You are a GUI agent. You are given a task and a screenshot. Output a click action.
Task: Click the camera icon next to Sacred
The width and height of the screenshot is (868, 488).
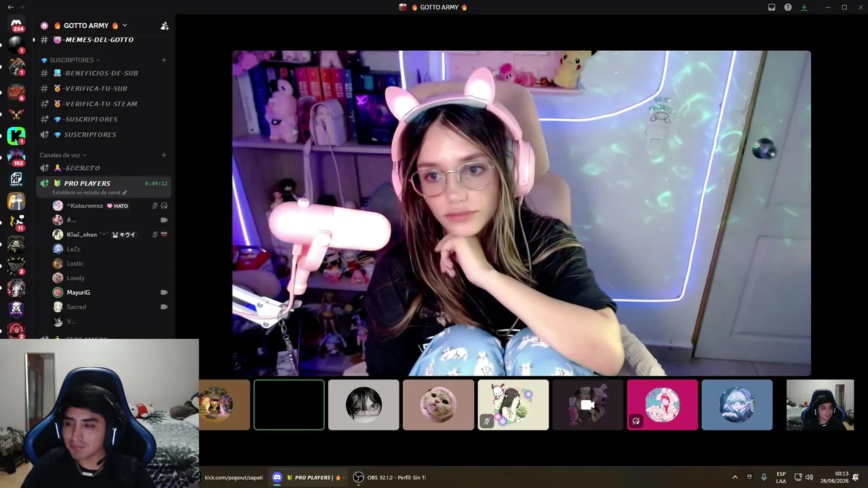pyautogui.click(x=163, y=307)
